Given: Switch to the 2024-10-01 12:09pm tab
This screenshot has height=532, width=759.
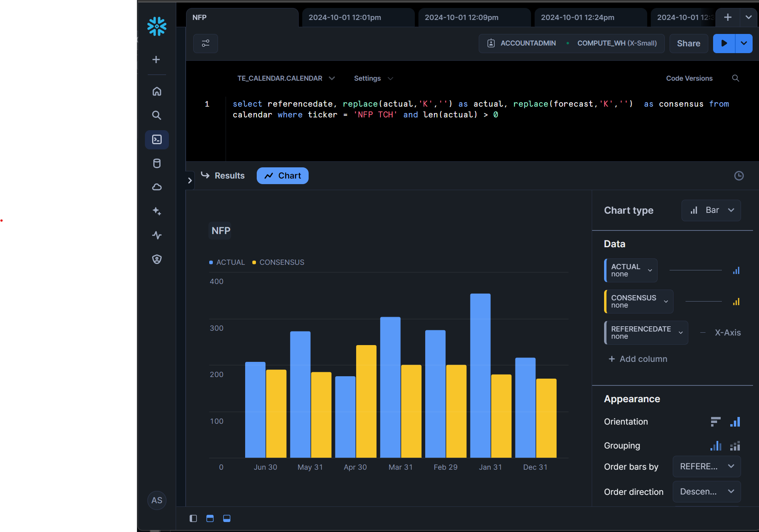Looking at the screenshot, I should tap(474, 18).
